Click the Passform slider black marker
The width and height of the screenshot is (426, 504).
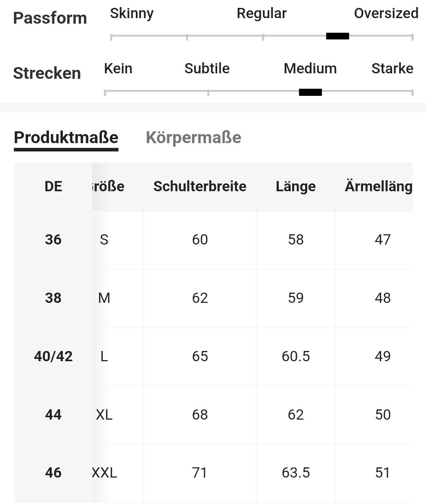[x=338, y=36]
